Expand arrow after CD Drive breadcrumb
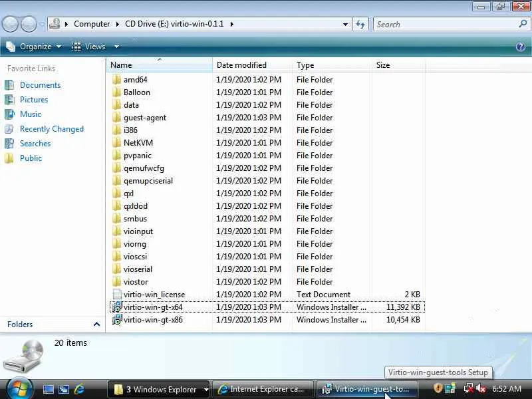This screenshot has width=532, height=399. click(x=231, y=24)
